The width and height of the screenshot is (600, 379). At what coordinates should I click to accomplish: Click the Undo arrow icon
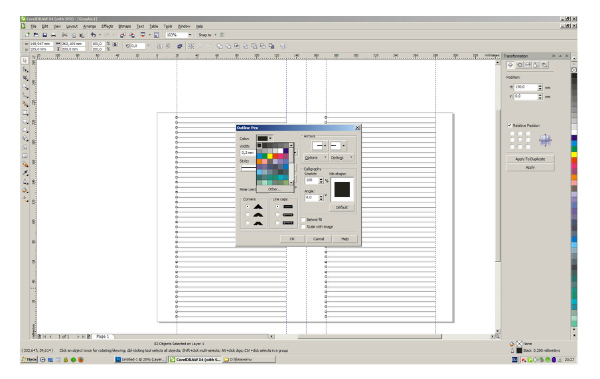click(x=93, y=35)
